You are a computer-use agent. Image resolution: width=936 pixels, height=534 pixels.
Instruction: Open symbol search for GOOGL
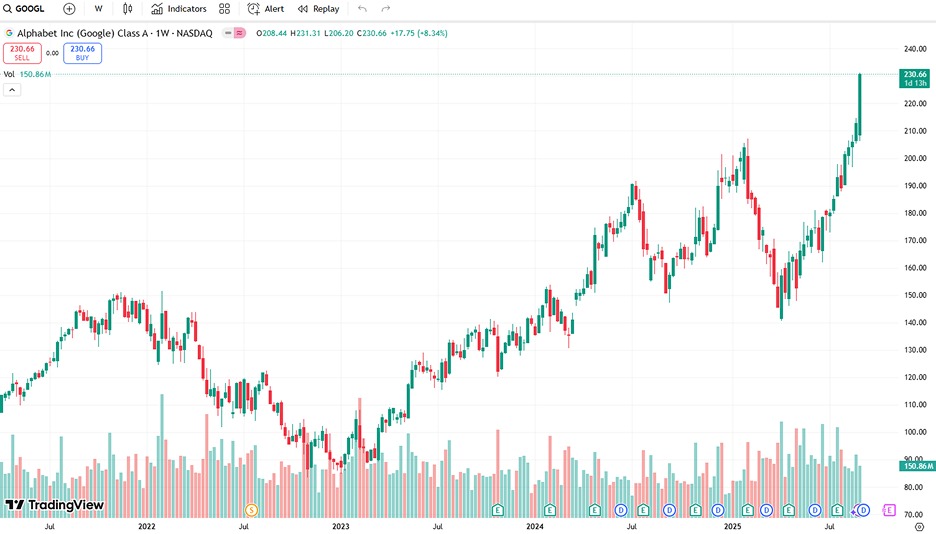point(24,9)
